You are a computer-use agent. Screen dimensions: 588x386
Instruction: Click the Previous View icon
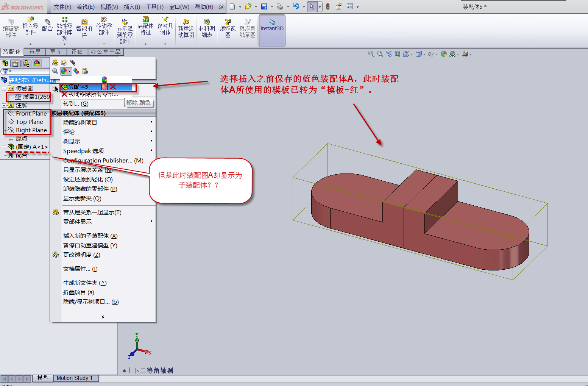point(389,54)
